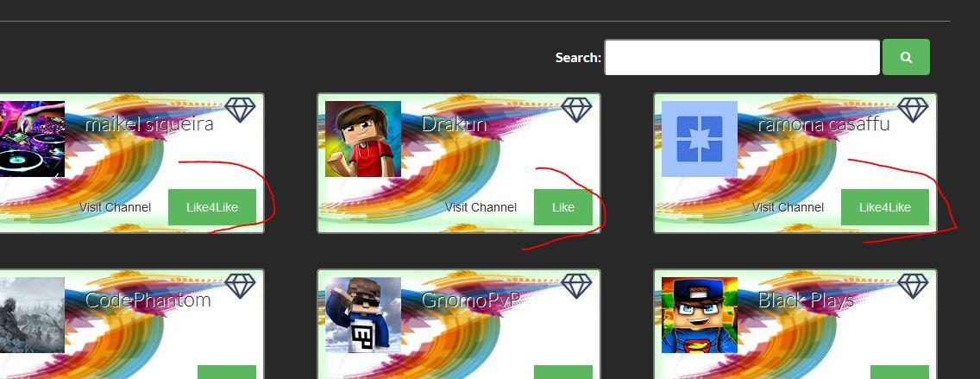Click Like4Like button on ramona casaffu card
This screenshot has width=980, height=379.
pos(885,207)
